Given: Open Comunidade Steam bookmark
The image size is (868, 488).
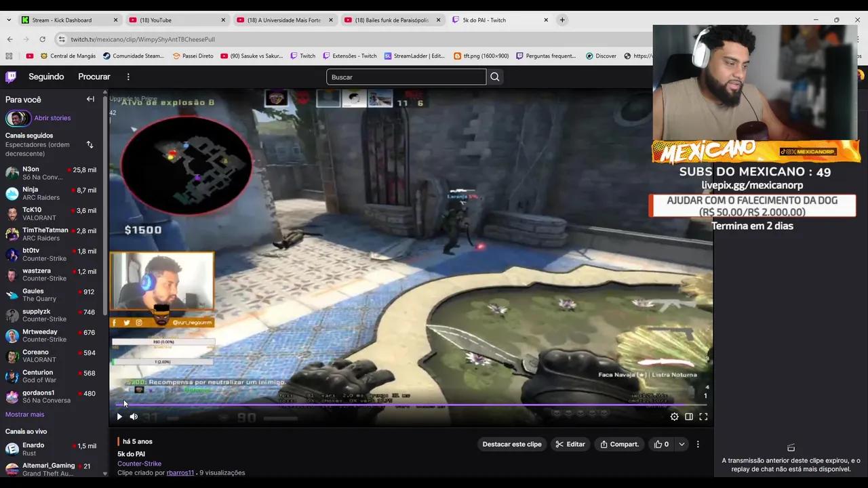Looking at the screenshot, I should click(134, 56).
